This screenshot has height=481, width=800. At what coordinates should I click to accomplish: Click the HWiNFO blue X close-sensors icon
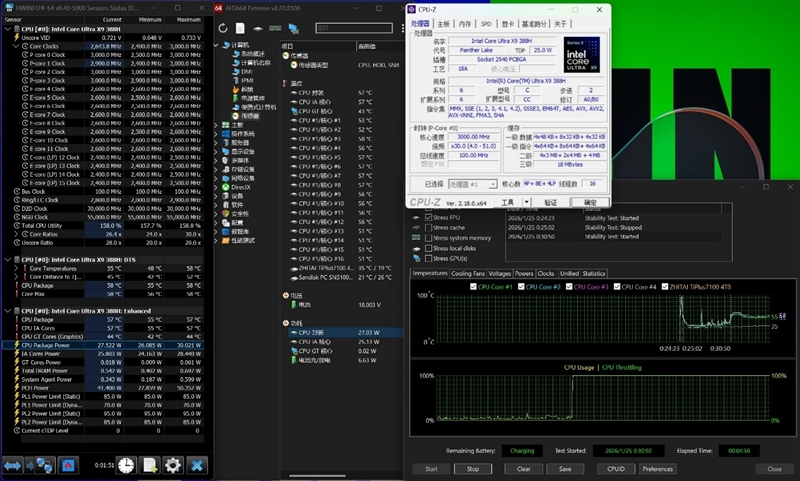coord(197,465)
